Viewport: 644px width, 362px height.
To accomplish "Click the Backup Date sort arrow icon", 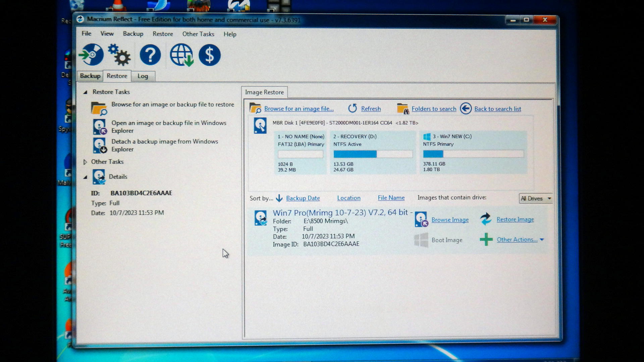I will (x=279, y=198).
